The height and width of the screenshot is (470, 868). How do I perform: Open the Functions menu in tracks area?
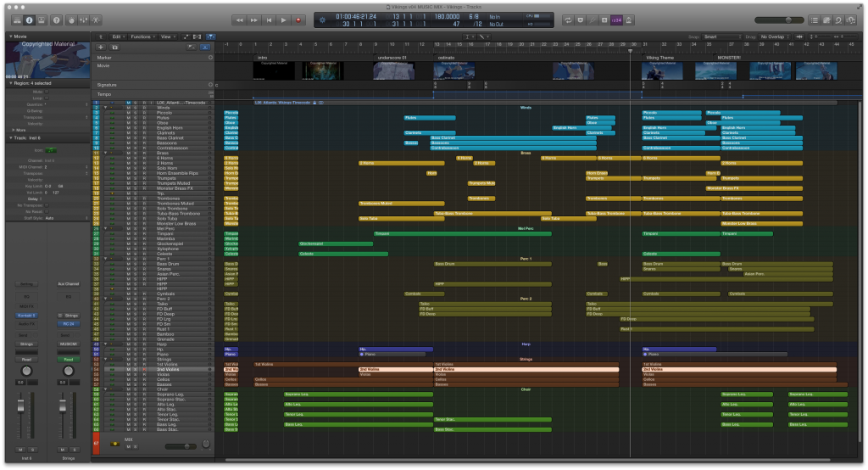(x=141, y=37)
